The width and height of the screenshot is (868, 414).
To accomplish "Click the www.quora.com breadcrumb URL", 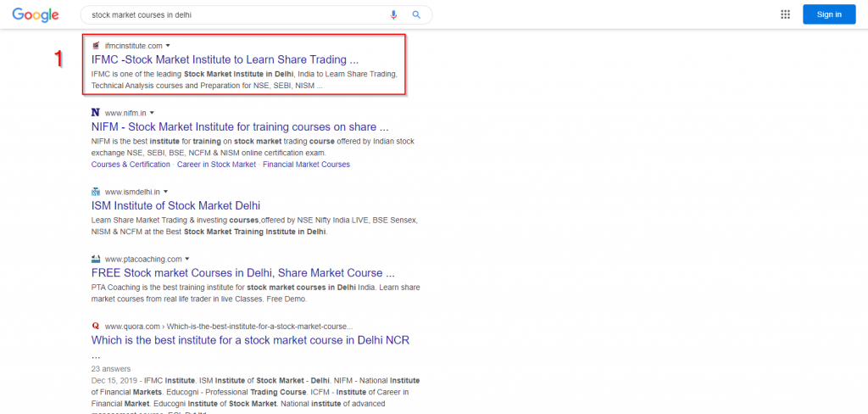I will pos(229,326).
